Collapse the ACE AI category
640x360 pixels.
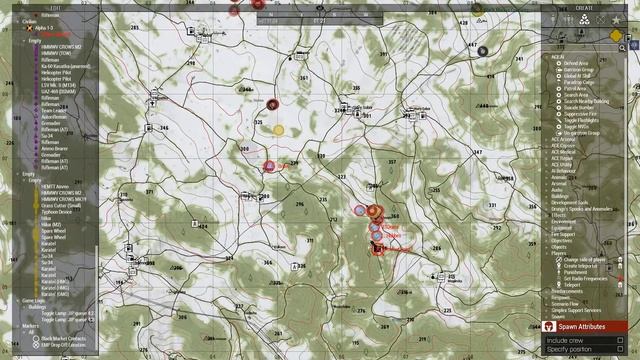tap(547, 57)
